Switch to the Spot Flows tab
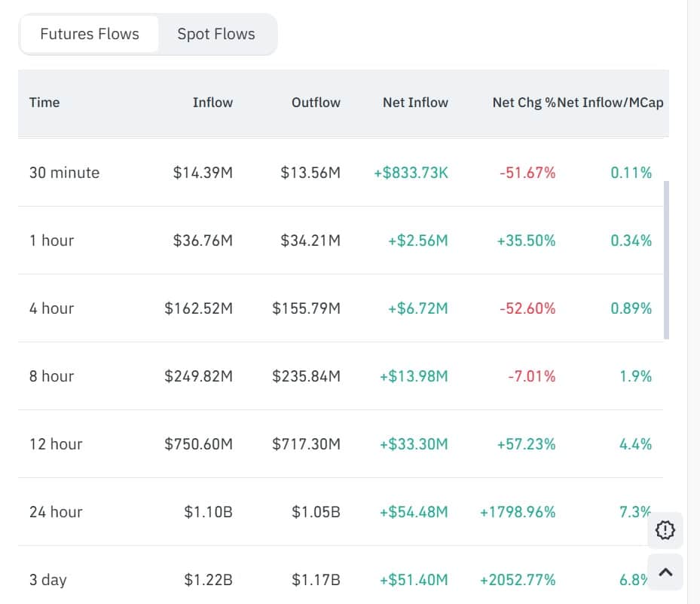Image resolution: width=700 pixels, height=604 pixels. click(x=216, y=33)
